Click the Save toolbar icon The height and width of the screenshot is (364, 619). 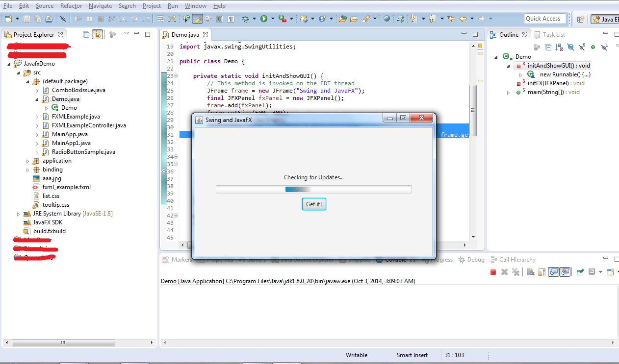(26, 19)
